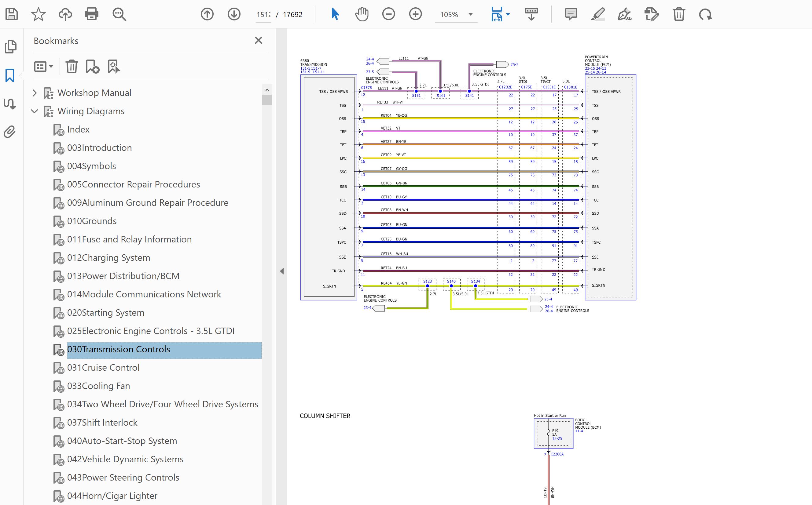Expand the Workshop Manual bookmark
The height and width of the screenshot is (505, 812).
click(x=35, y=93)
